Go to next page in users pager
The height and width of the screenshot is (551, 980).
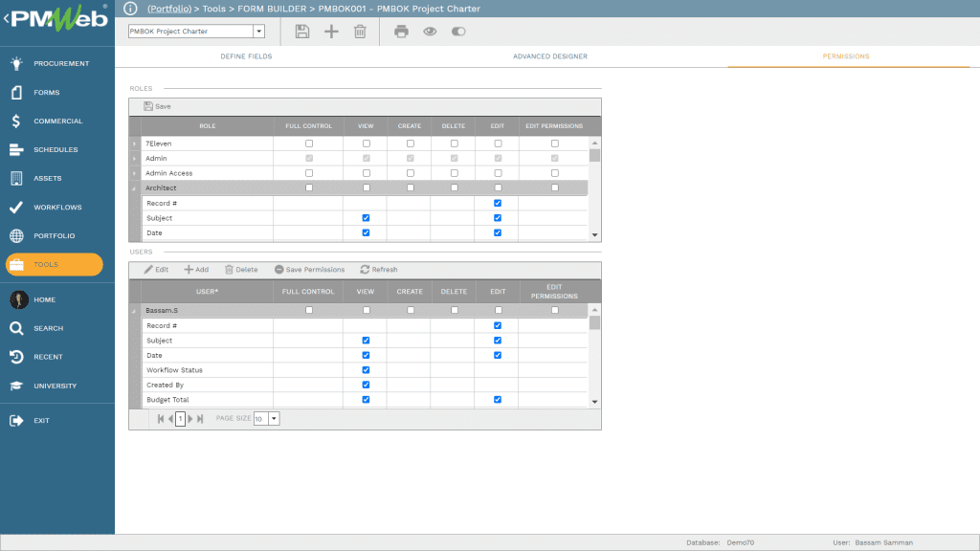pyautogui.click(x=190, y=419)
